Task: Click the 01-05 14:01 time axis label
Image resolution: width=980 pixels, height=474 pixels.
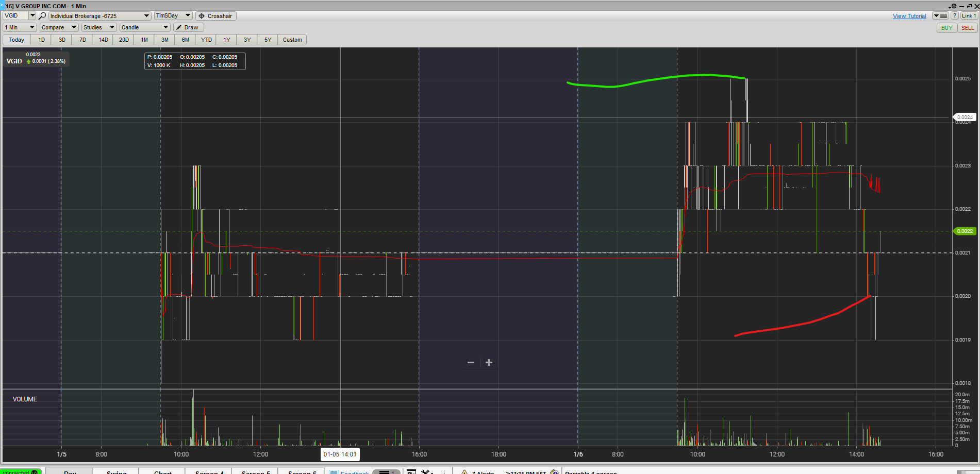Action: point(340,454)
